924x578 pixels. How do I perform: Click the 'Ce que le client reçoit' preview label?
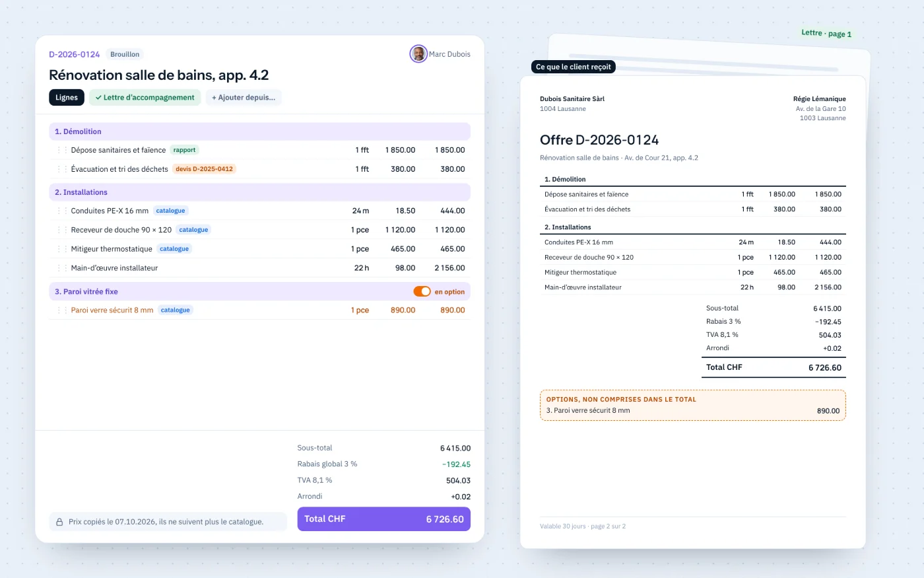[574, 67]
